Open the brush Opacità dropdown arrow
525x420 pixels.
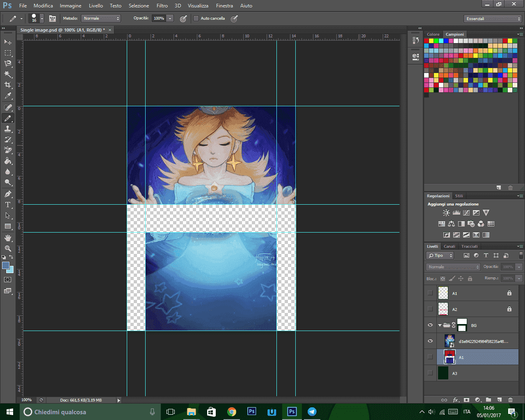click(170, 18)
